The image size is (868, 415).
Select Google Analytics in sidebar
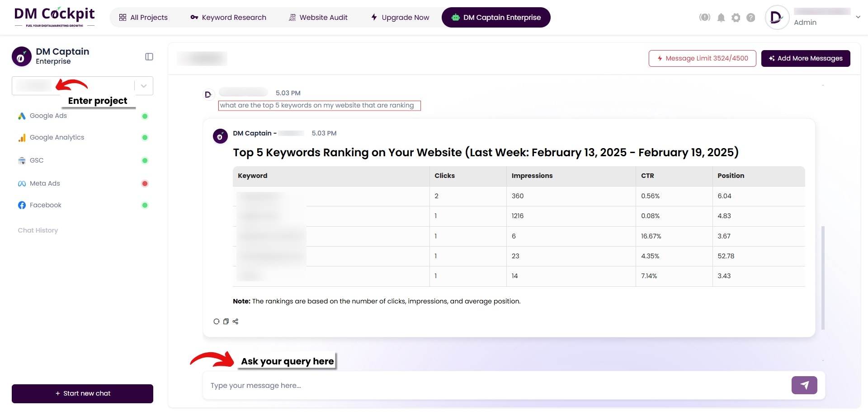click(x=57, y=137)
